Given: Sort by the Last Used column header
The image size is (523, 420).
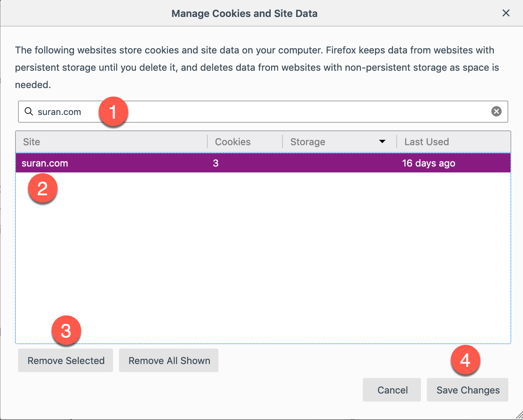Looking at the screenshot, I should (x=427, y=142).
